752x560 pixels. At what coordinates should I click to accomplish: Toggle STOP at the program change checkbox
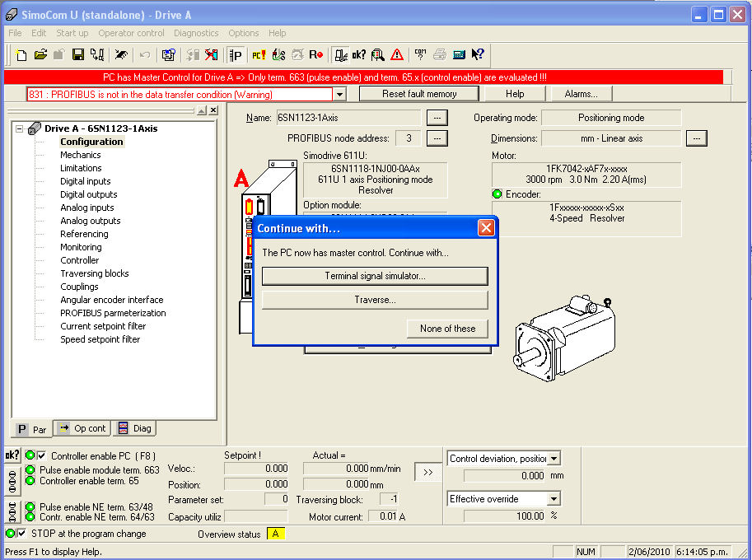pos(22,534)
